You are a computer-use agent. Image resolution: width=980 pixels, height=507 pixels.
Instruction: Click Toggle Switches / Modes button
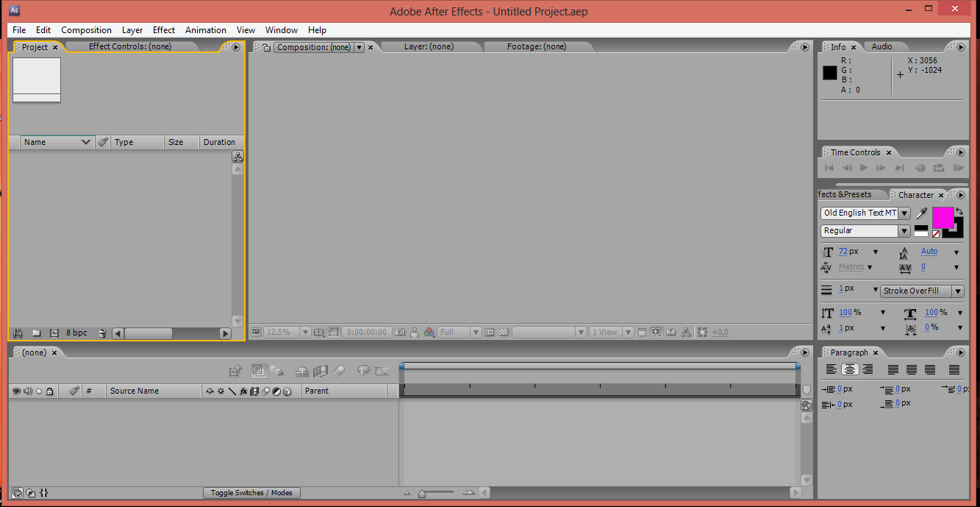click(x=251, y=493)
